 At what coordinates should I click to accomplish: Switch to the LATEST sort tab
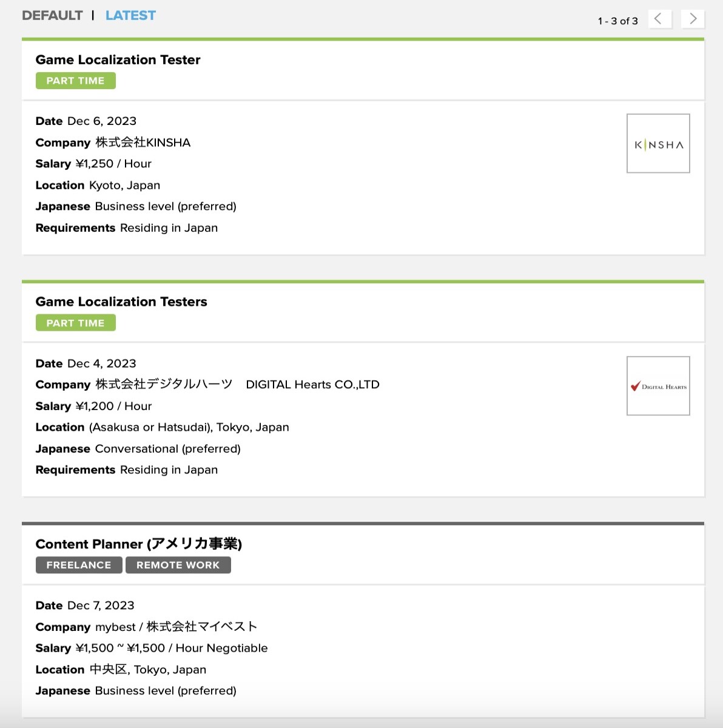tap(130, 15)
